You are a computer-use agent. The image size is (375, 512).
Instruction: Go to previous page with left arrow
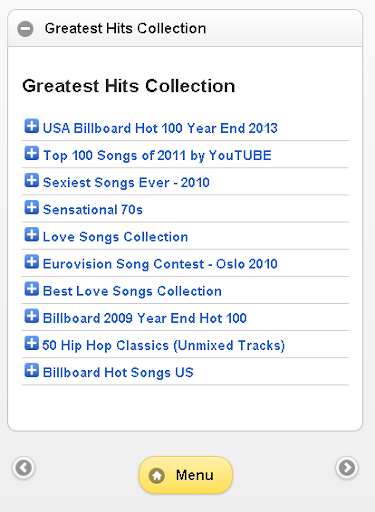point(24,468)
